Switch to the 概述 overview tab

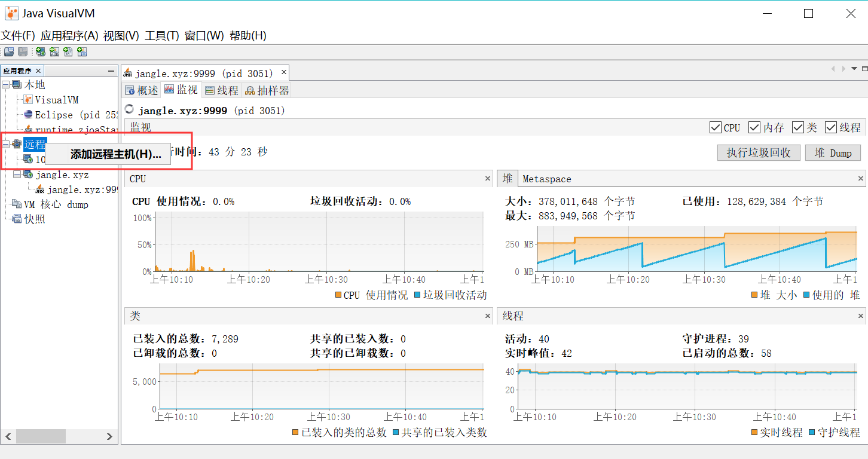(142, 90)
